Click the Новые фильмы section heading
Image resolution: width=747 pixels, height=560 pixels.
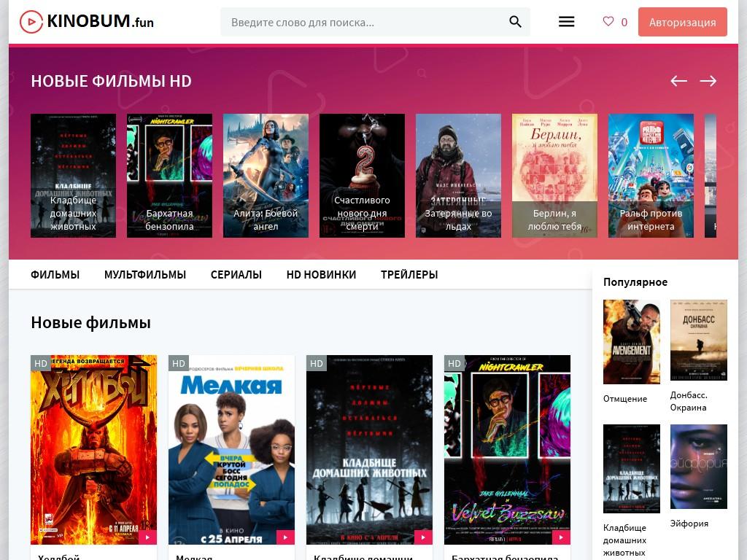click(90, 322)
